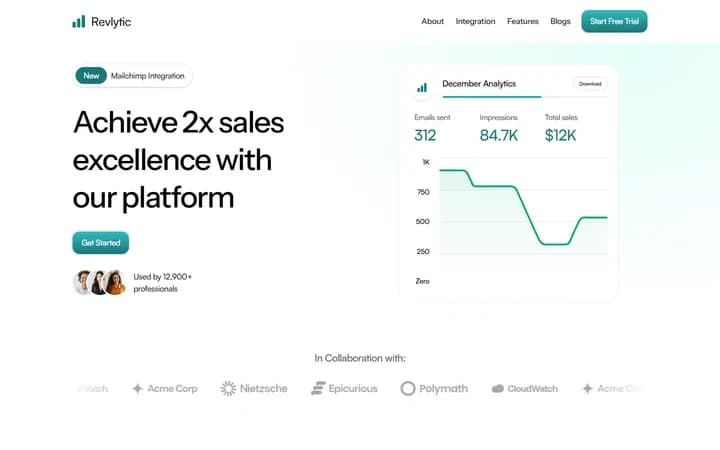Image resolution: width=720 pixels, height=450 pixels.
Task: Click the 1K axis label
Action: pos(426,162)
